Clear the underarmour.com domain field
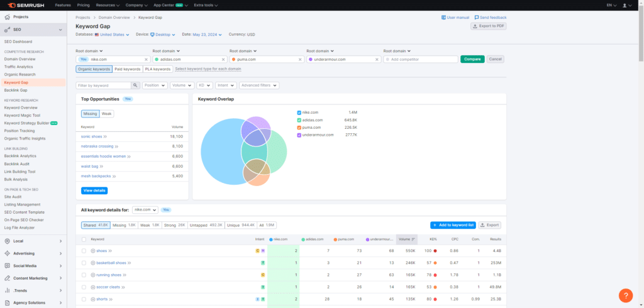The width and height of the screenshot is (644, 308). [377, 59]
